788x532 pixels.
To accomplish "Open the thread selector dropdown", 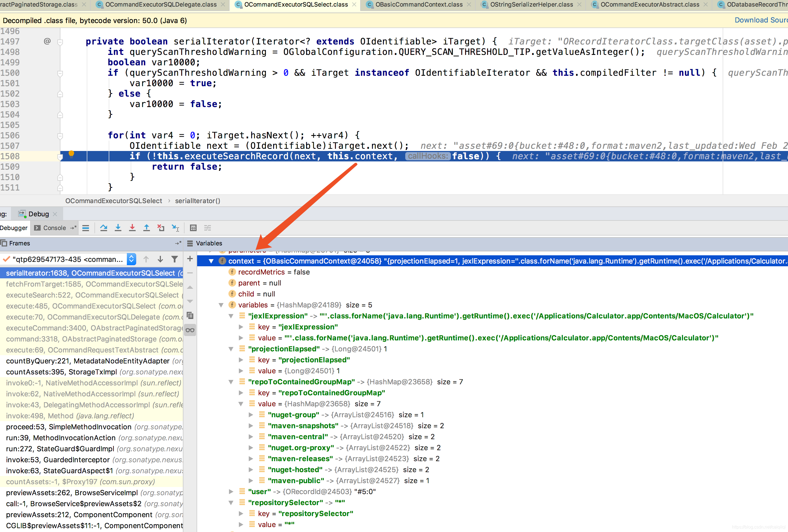I will point(131,259).
